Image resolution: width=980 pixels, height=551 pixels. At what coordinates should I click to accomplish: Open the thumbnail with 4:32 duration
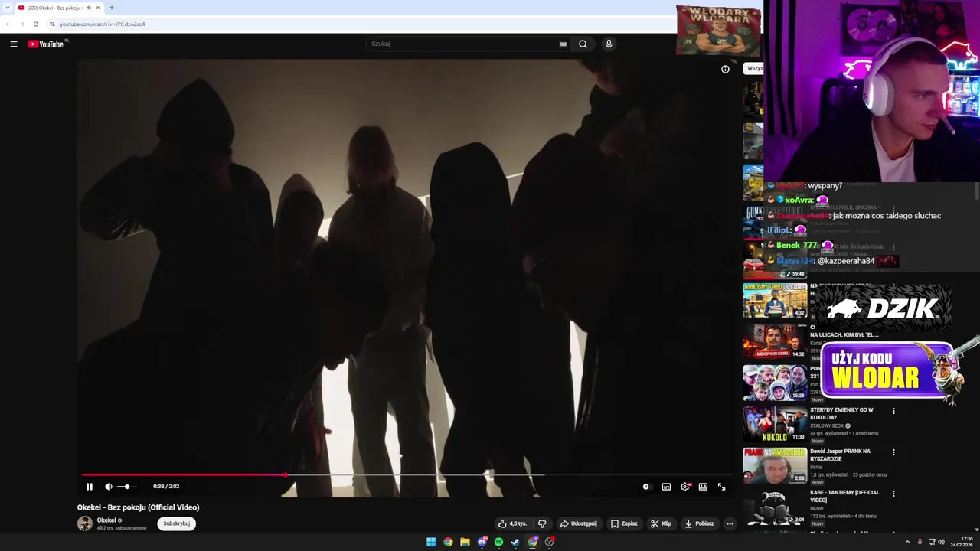click(774, 300)
